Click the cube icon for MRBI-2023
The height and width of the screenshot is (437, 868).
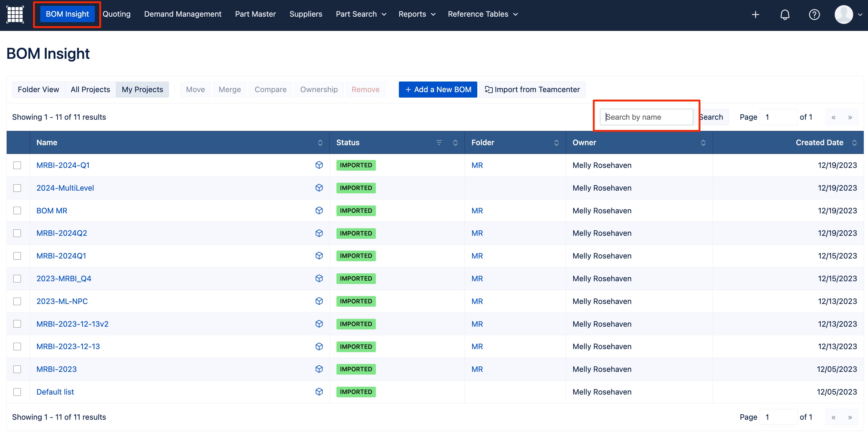[319, 369]
